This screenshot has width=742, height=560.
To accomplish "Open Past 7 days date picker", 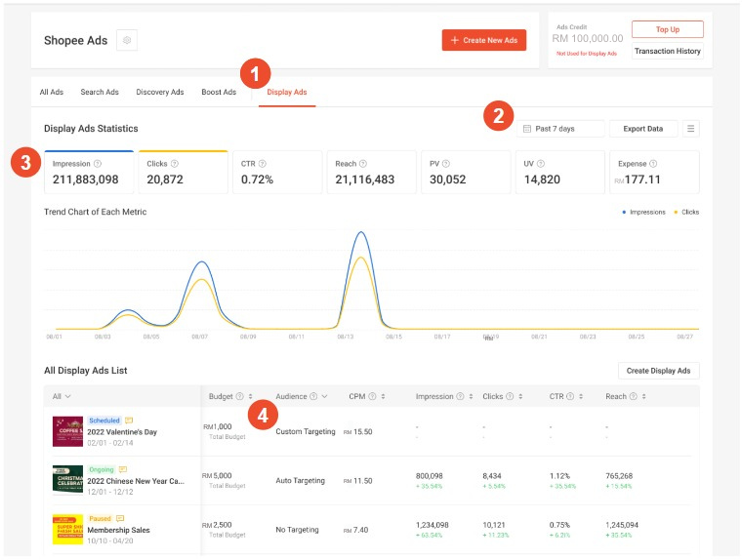I will point(560,129).
